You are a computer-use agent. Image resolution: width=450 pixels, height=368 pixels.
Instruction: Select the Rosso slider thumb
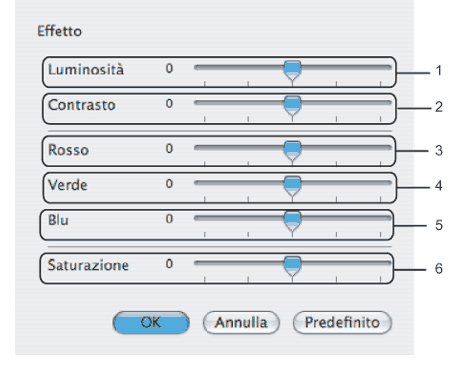292,151
